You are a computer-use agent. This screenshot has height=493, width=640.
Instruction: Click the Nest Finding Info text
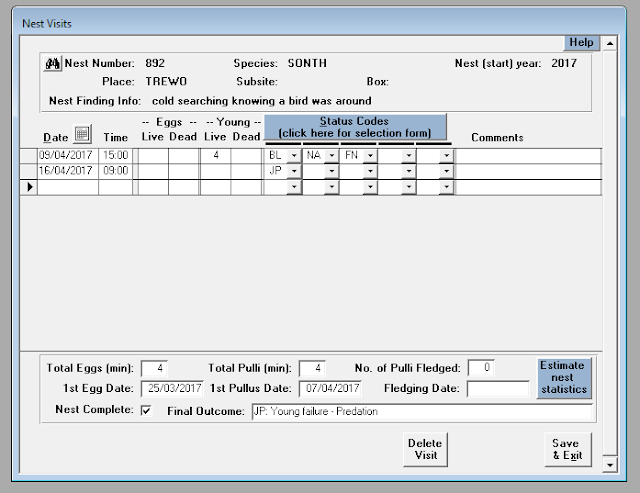pyautogui.click(x=262, y=101)
